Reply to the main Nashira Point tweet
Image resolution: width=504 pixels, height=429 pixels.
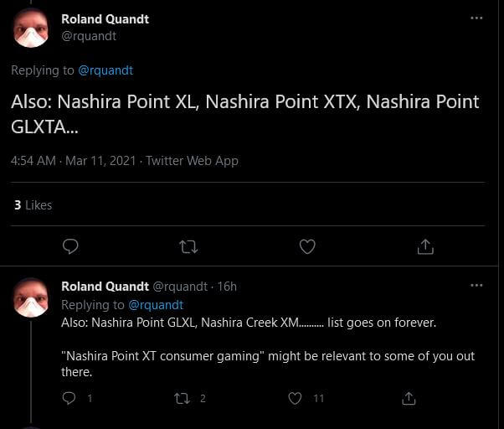point(71,246)
